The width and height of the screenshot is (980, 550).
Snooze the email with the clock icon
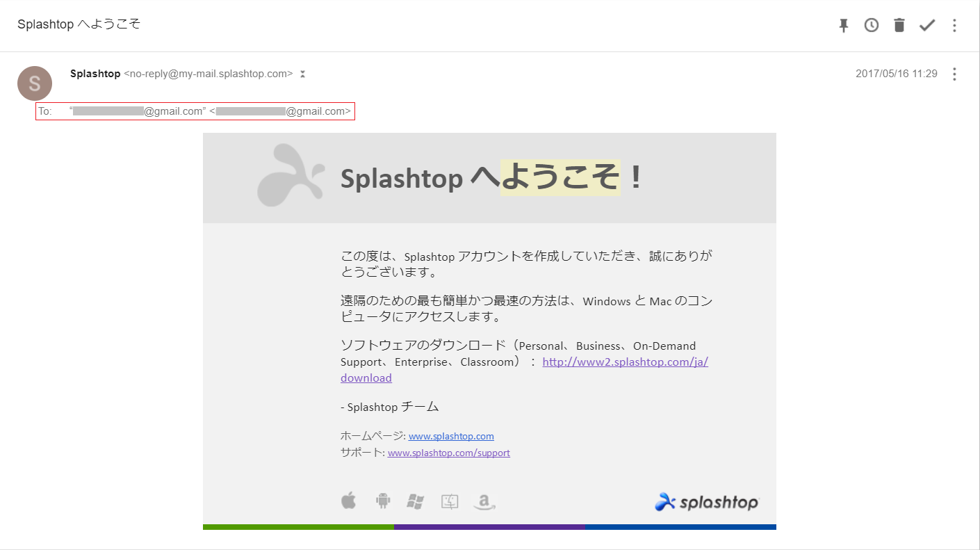click(871, 25)
